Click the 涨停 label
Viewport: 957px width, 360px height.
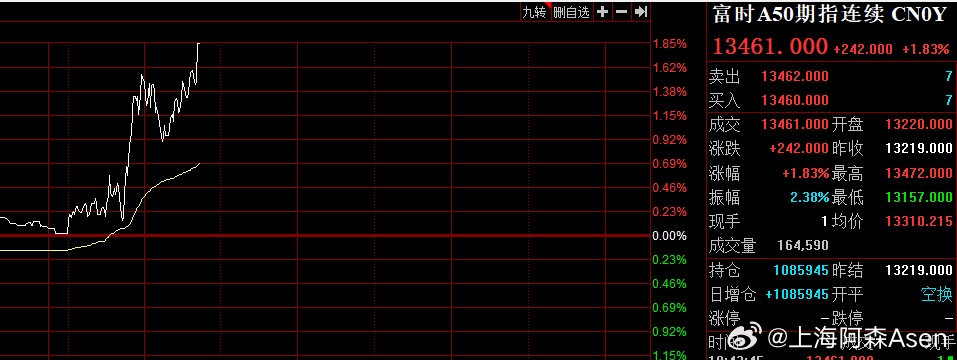coord(724,318)
